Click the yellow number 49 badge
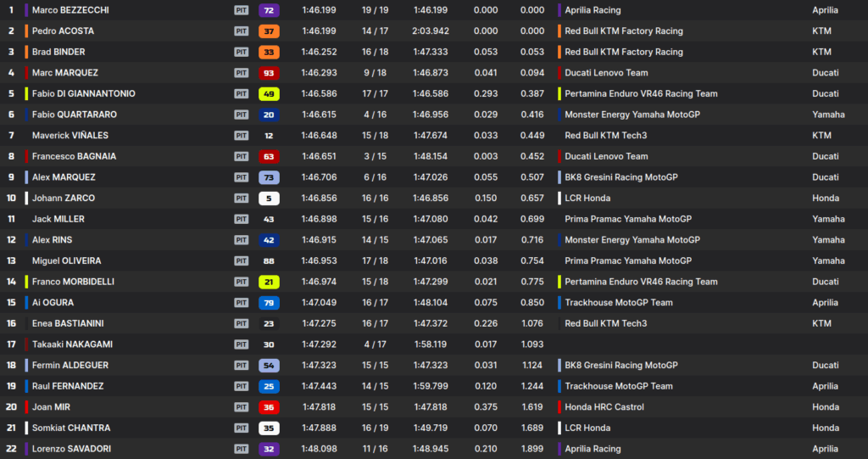868x459 pixels. 269,93
